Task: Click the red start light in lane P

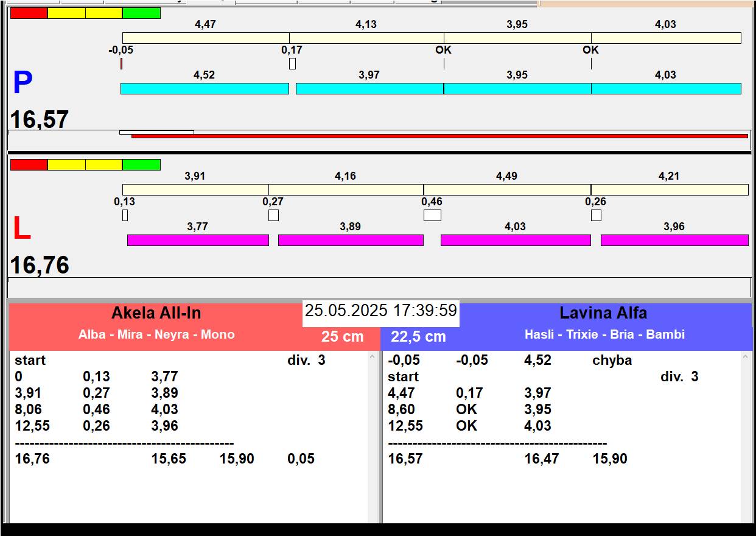Action: coord(29,13)
